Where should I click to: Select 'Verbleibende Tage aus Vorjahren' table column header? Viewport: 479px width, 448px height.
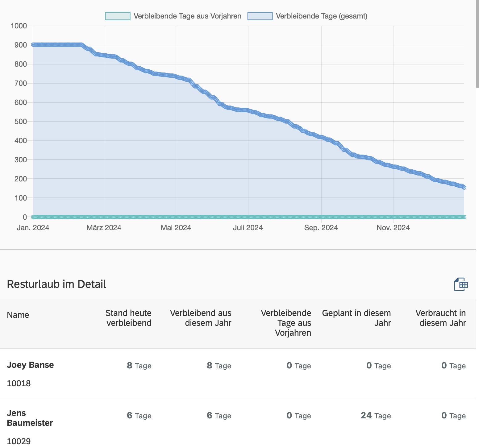click(286, 323)
